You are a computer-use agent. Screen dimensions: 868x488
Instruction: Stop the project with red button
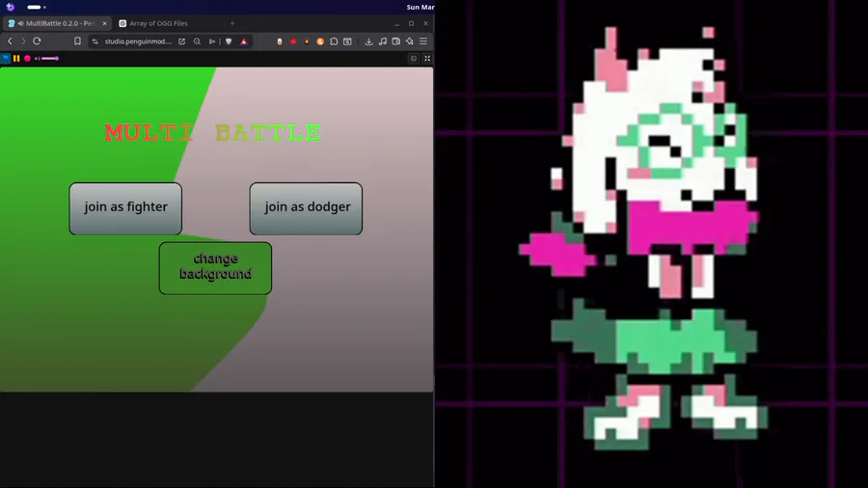click(27, 58)
